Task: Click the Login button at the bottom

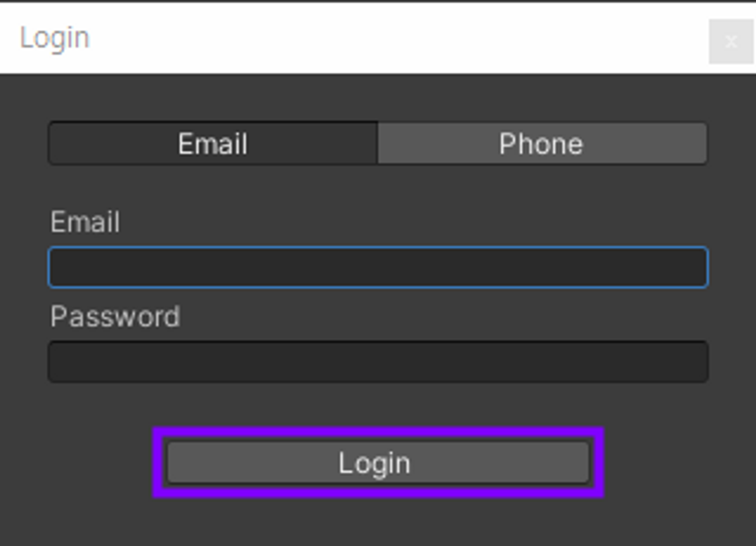Action: tap(378, 462)
